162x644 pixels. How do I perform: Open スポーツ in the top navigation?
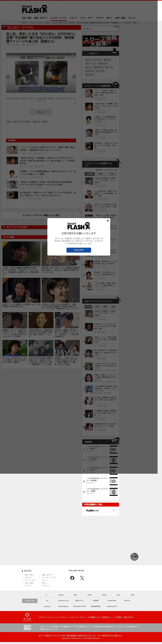tap(73, 18)
